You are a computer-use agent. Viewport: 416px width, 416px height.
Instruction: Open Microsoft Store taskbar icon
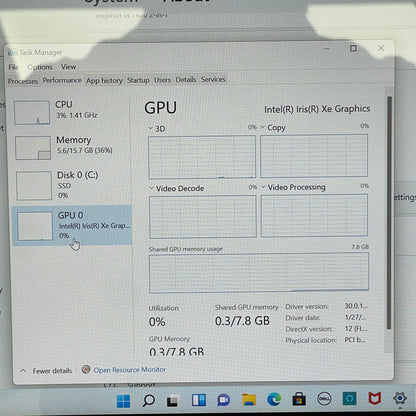tap(299, 399)
